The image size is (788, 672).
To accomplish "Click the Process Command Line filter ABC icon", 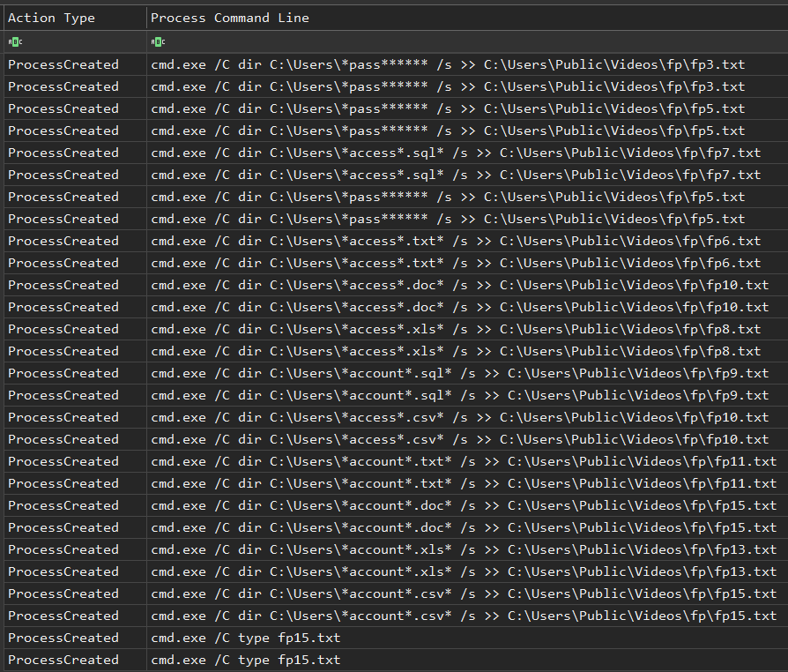I will (159, 41).
